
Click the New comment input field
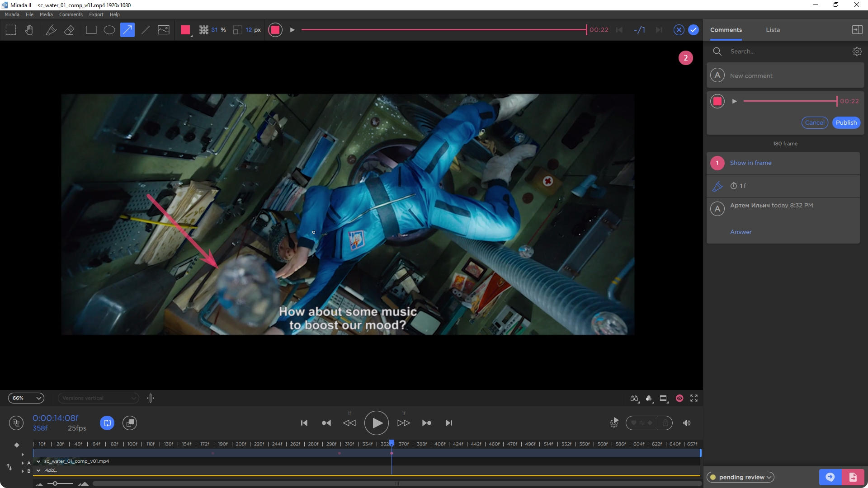tap(785, 75)
